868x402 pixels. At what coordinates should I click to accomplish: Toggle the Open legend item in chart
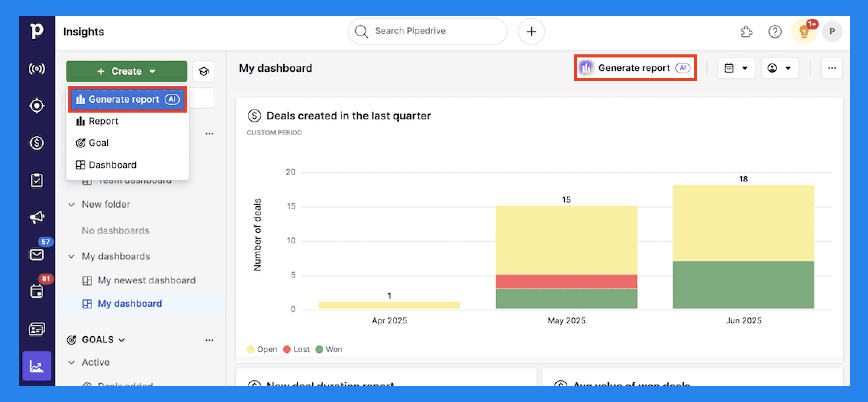tap(262, 349)
